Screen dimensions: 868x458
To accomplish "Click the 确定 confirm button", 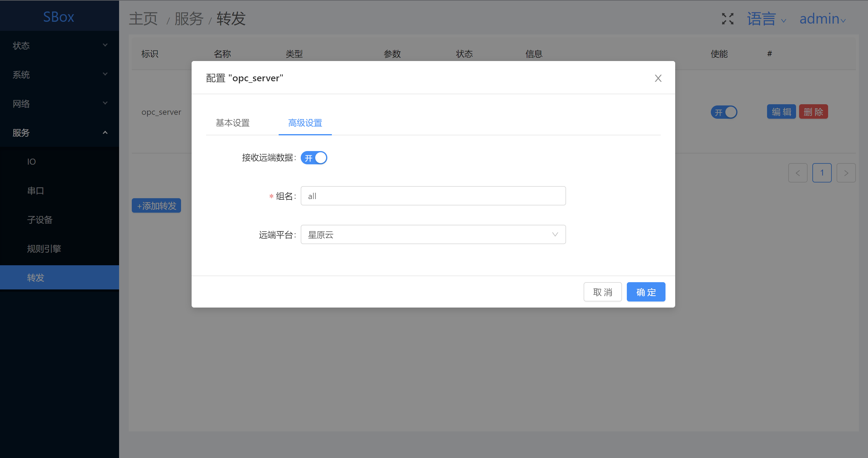I will [646, 292].
